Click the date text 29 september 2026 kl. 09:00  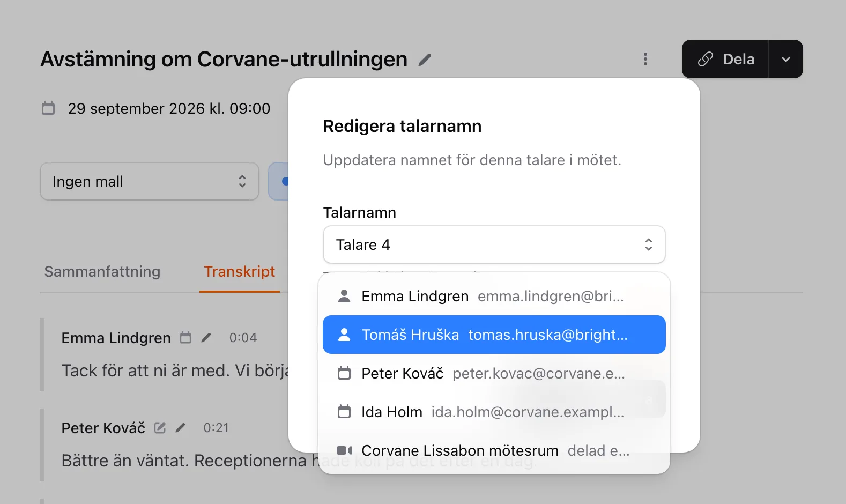[x=169, y=108]
